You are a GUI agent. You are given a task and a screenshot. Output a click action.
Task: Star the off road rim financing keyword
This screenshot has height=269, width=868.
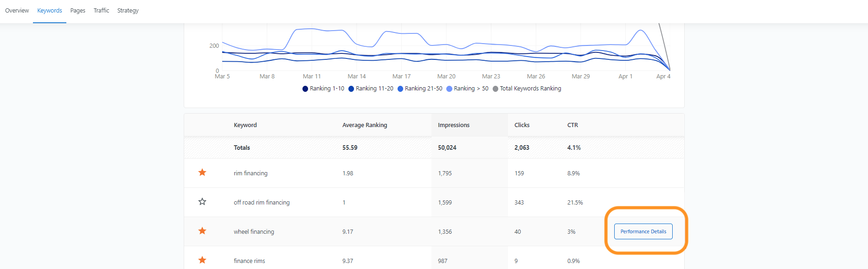tap(202, 202)
